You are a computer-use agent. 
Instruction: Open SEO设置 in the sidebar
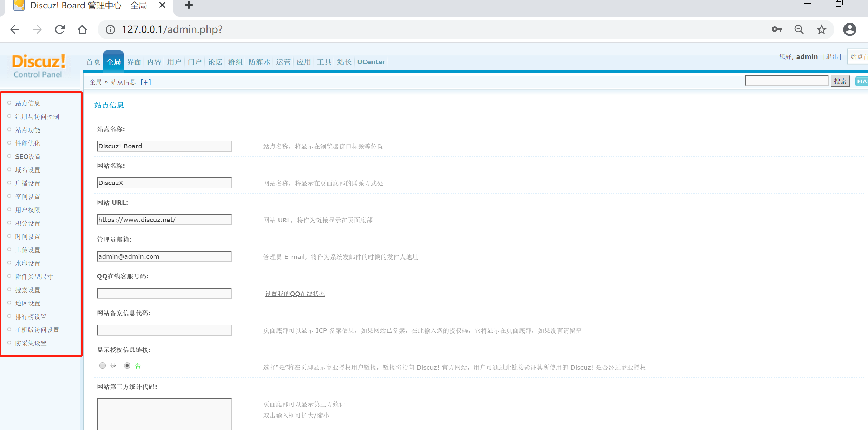tap(28, 157)
